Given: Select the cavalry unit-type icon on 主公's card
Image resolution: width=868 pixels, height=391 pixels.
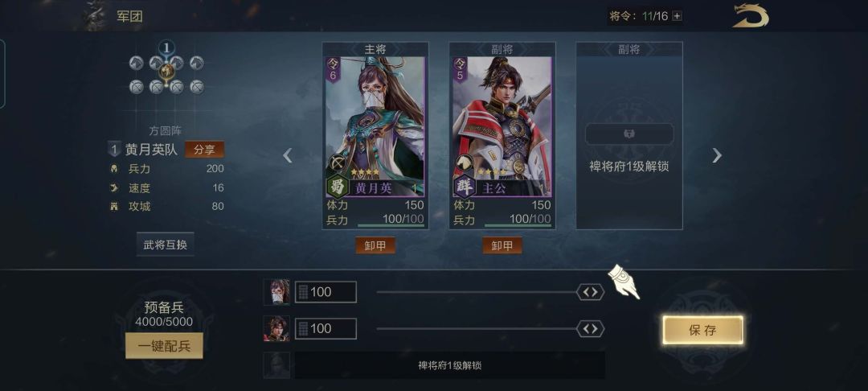Looking at the screenshot, I should click(464, 163).
